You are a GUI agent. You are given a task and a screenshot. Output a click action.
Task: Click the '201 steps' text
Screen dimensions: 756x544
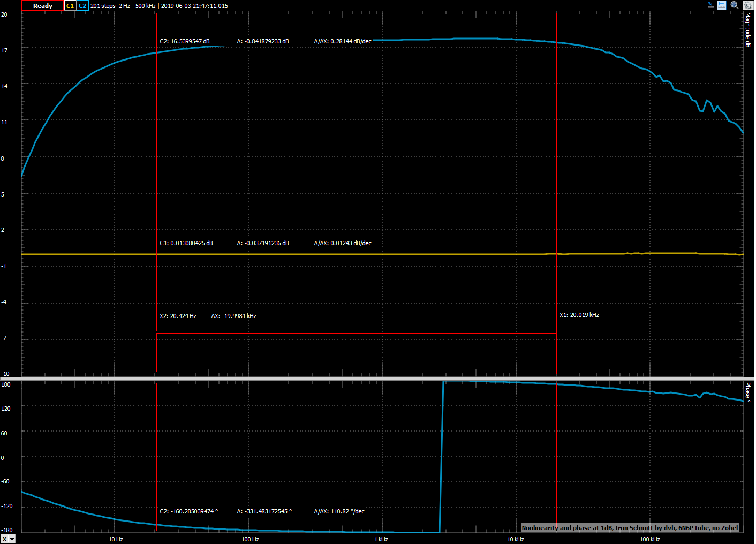(x=103, y=6)
